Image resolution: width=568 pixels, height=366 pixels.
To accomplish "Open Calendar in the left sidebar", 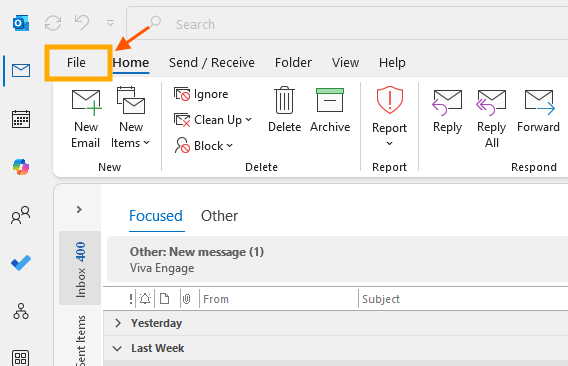I will pyautogui.click(x=21, y=119).
